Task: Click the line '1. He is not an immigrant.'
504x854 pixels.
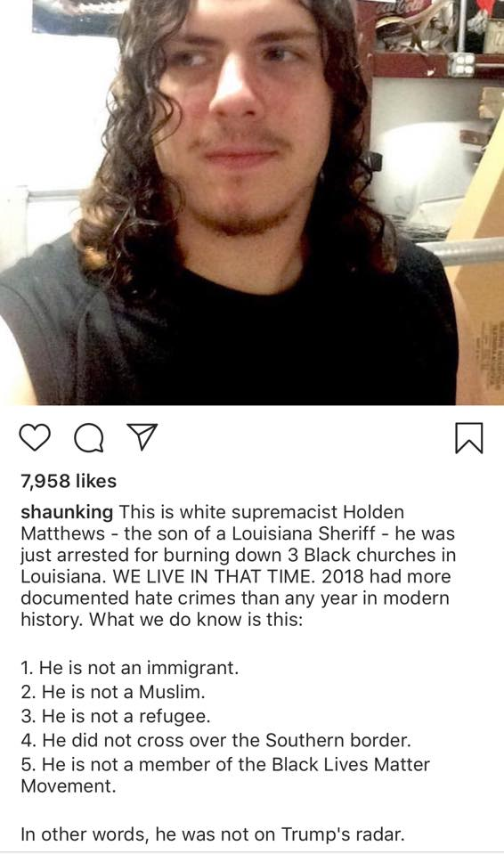Action: coord(130,668)
